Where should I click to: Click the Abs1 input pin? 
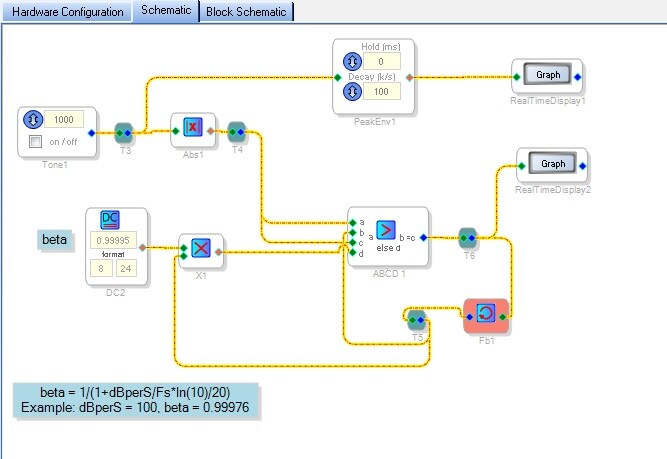click(175, 131)
